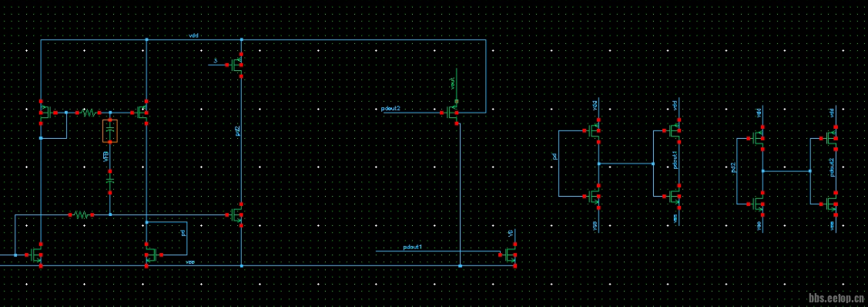Click the pdout2 label left of output transistor
868x307 pixels.
click(390, 108)
